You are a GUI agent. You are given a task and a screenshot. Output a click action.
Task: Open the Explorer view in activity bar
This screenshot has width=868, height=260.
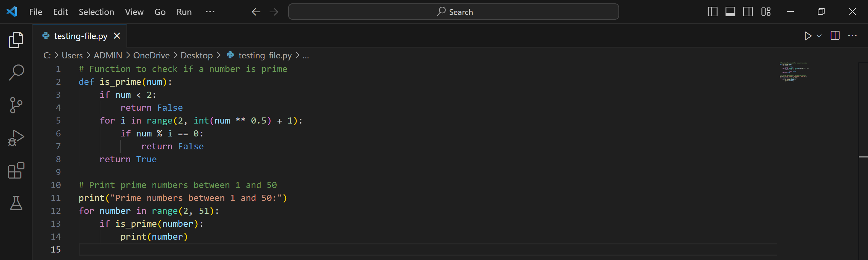(x=16, y=40)
